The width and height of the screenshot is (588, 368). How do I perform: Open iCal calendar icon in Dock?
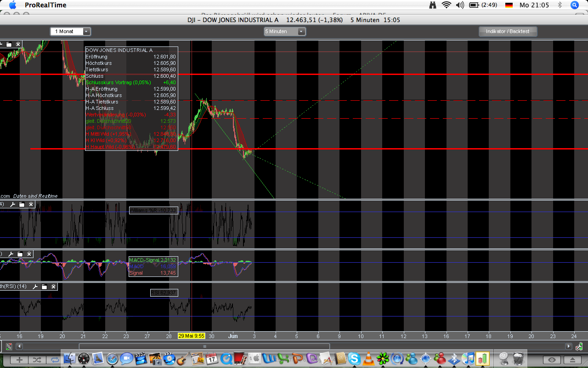(x=212, y=358)
